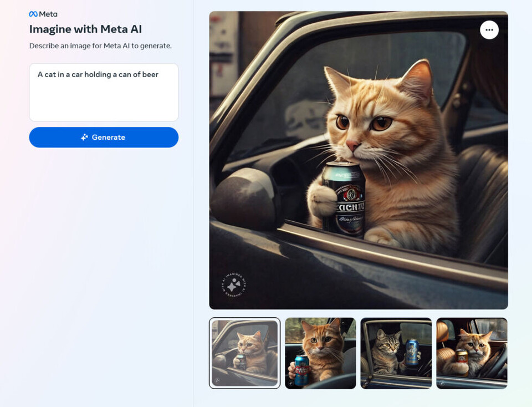Image resolution: width=532 pixels, height=407 pixels.
Task: Click watermark icon on third thumbnail
Action: tap(367, 382)
